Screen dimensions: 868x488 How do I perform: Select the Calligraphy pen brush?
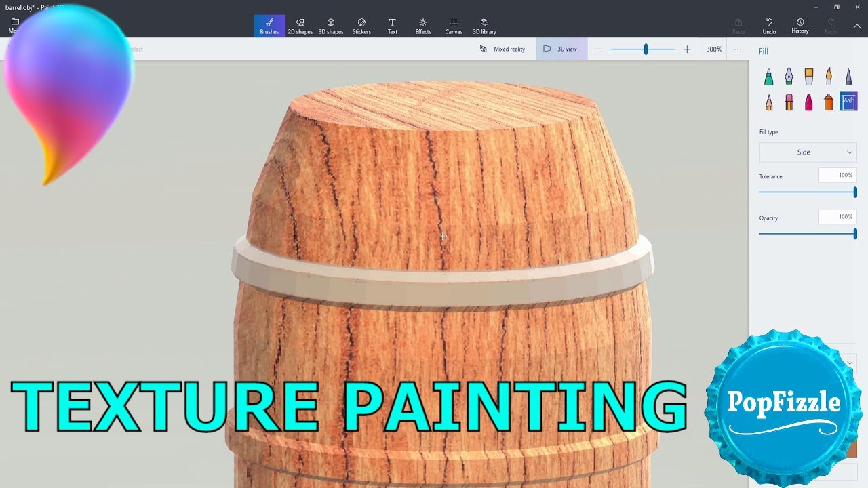point(789,77)
